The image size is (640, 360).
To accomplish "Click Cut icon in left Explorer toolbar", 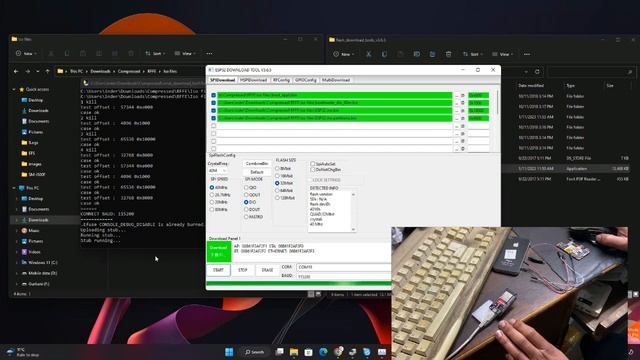I will coord(51,53).
